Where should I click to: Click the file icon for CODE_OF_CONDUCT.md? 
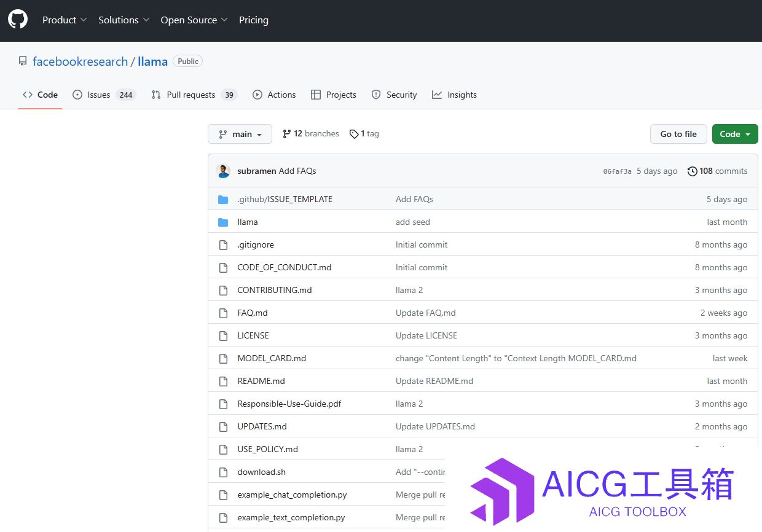(224, 268)
